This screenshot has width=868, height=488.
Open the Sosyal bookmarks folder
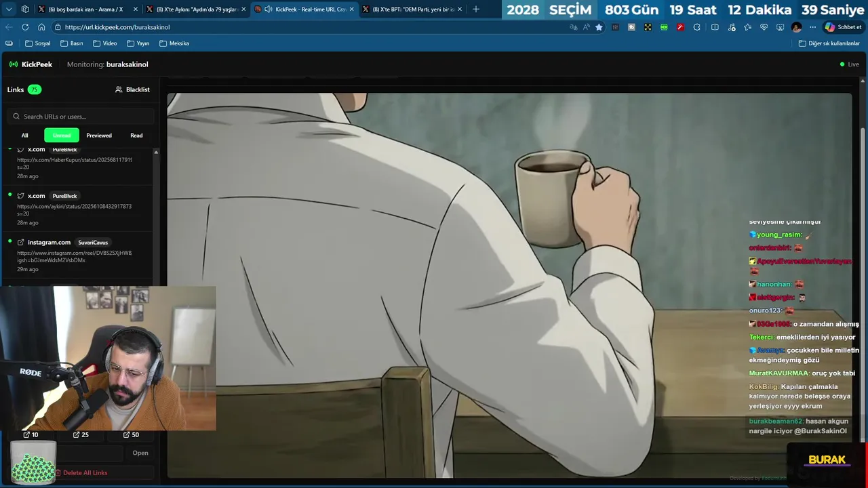[37, 43]
